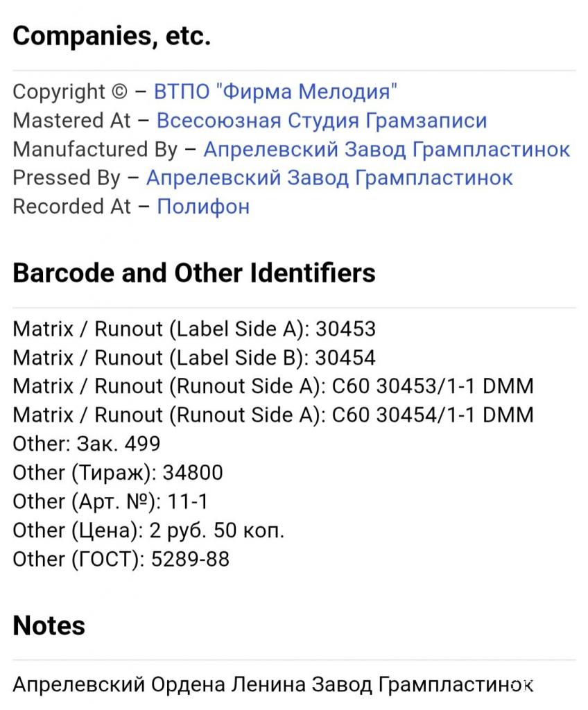The image size is (588, 710).
Task: Click the Тираж 34800 identifier line
Action: pyautogui.click(x=118, y=473)
